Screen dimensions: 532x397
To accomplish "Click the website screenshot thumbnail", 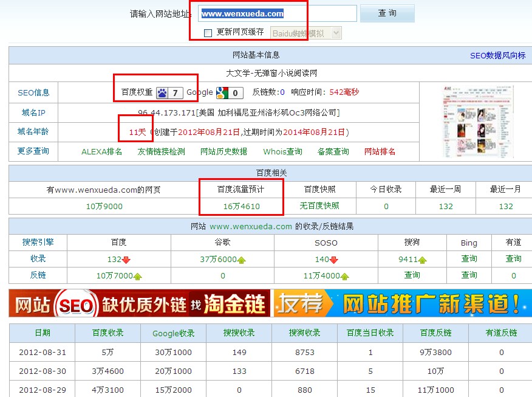I will [478, 122].
